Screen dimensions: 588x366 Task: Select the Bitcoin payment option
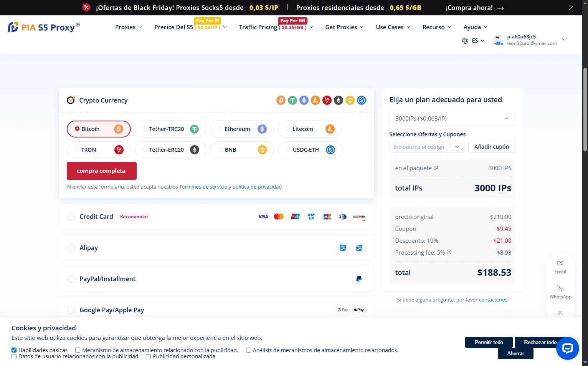point(99,129)
